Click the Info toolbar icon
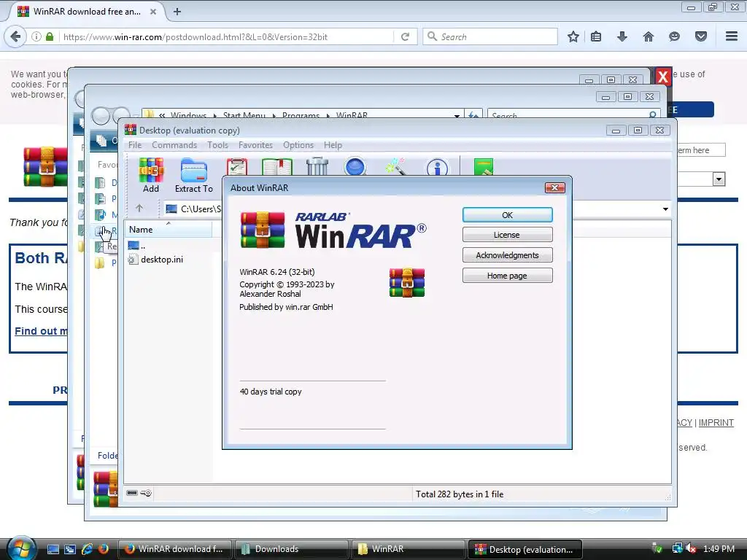Screen dimensions: 747x560 click(437, 167)
